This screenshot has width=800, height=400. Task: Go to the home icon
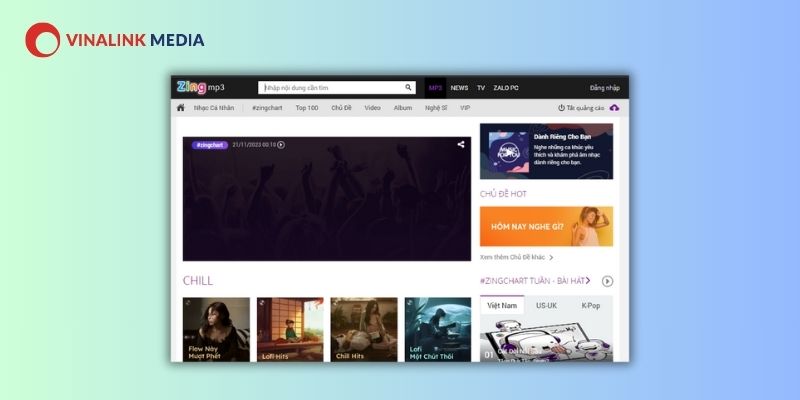click(181, 108)
